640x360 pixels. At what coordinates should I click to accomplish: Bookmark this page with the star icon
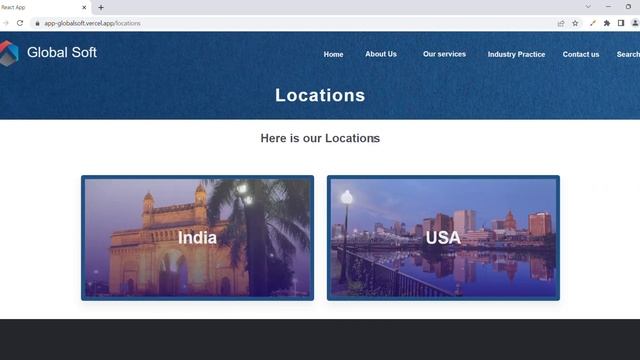575,23
